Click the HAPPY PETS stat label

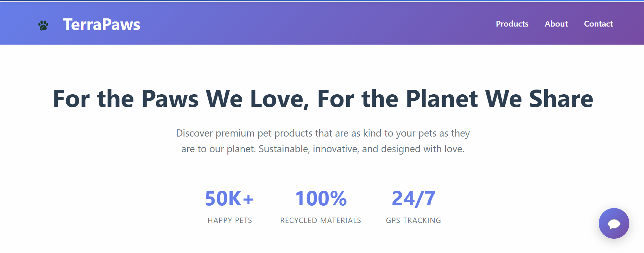(x=230, y=220)
